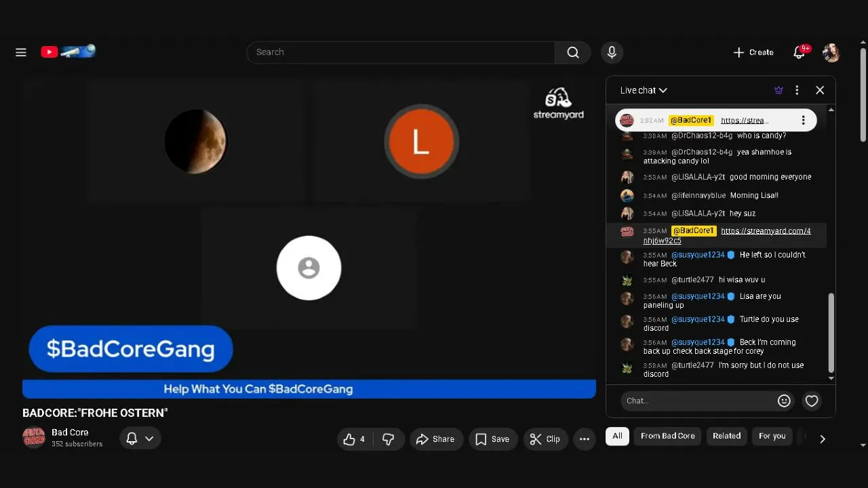Open the emoji picker in chat
Image resolution: width=868 pixels, height=488 pixels.
[784, 401]
